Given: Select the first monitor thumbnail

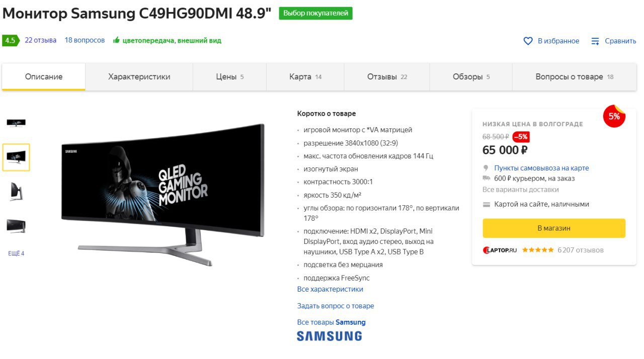Looking at the screenshot, I should 16,123.
